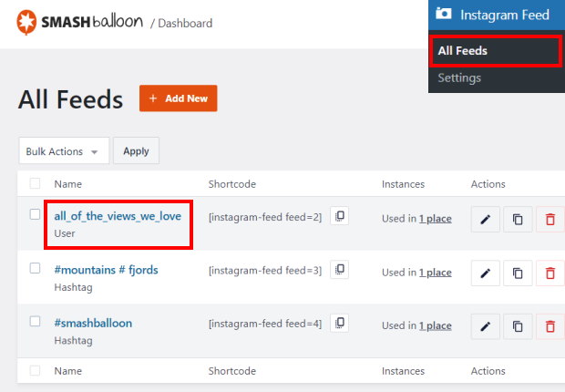Screen dimensions: 565x392
Task: Click the [instagram-feed feed=2] shortcode text
Action: [265, 217]
